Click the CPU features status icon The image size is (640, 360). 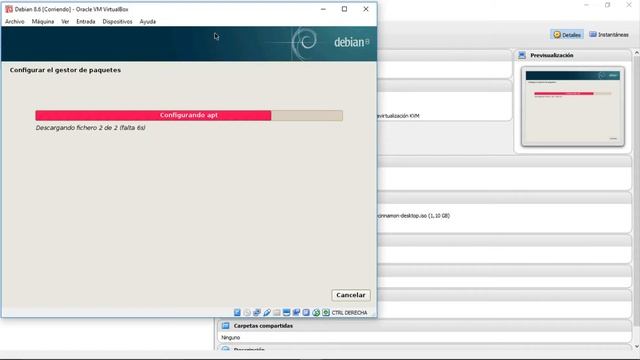click(x=306, y=313)
